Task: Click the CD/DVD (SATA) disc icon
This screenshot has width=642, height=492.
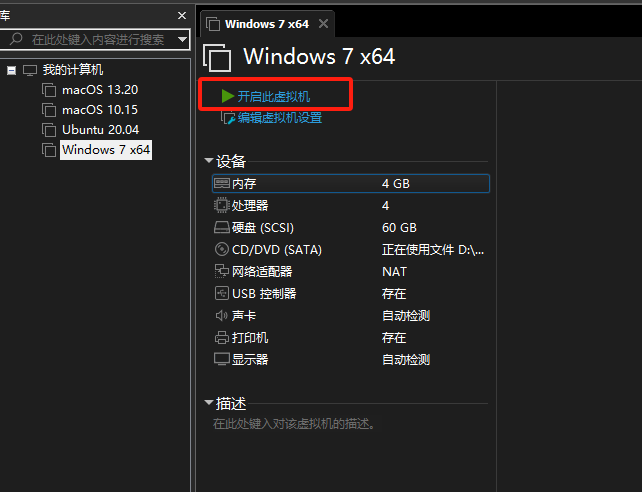Action: click(222, 250)
